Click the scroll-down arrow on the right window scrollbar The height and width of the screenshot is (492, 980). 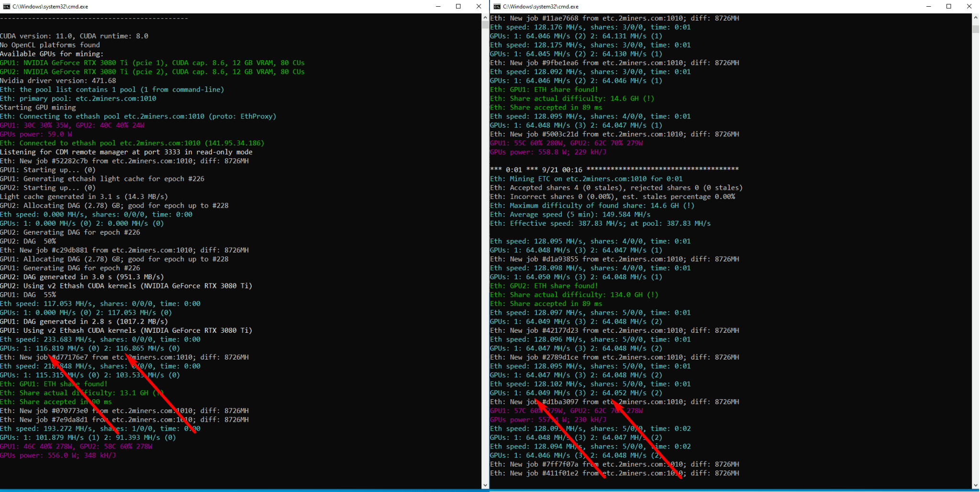click(x=976, y=484)
